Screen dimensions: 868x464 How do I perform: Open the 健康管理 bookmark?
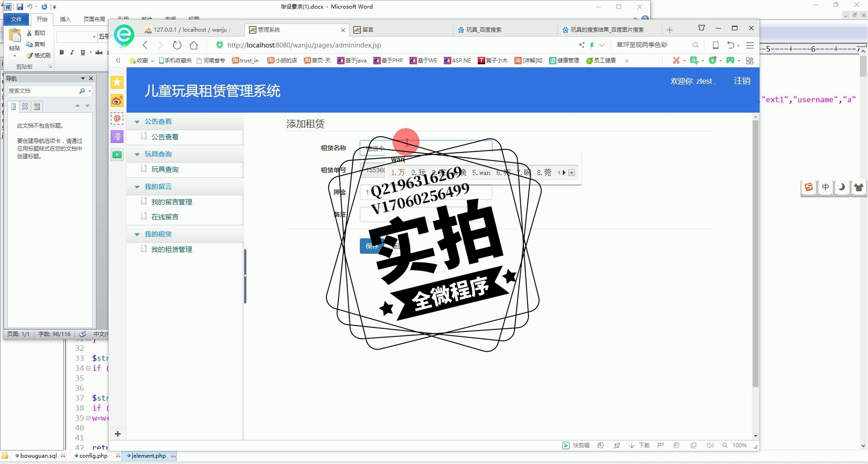[x=564, y=61]
